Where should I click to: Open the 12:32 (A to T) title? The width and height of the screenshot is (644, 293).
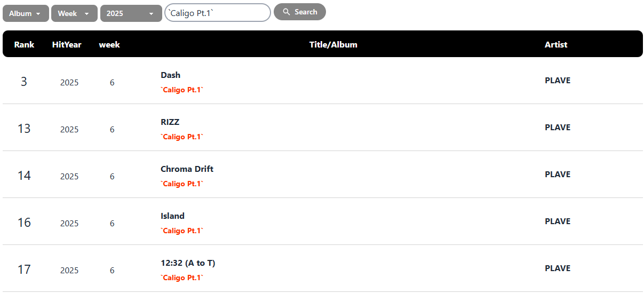pos(188,263)
